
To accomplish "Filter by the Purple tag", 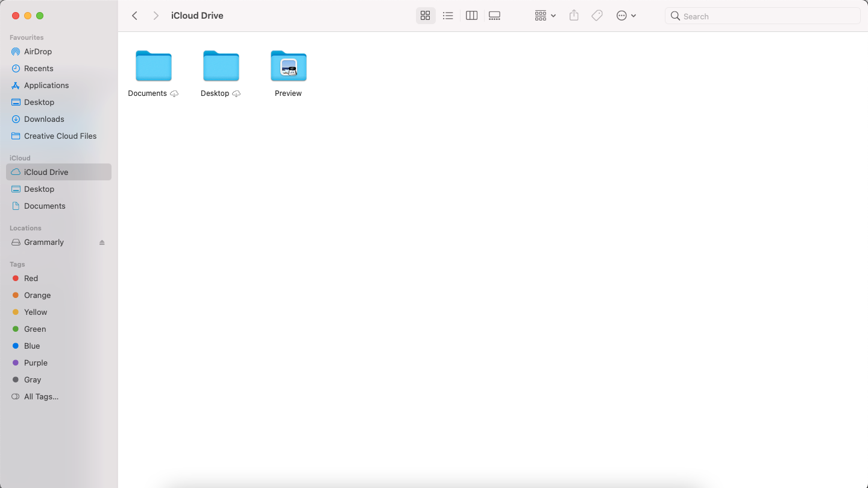I will (x=58, y=363).
